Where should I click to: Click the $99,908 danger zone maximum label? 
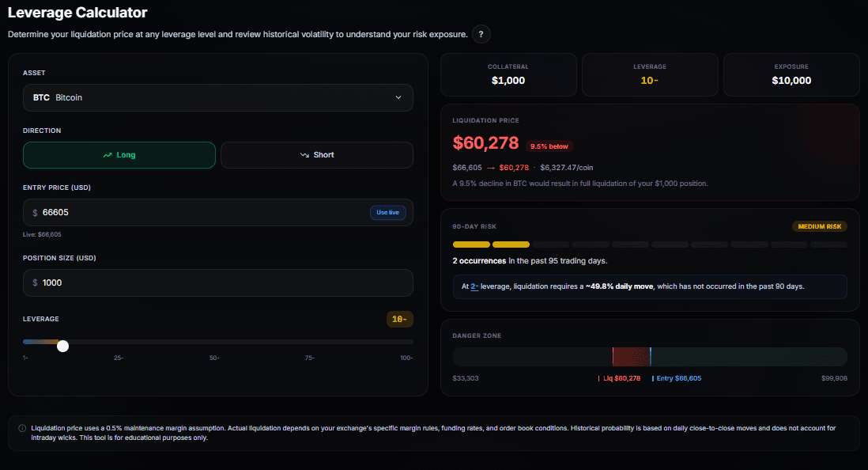coord(834,378)
